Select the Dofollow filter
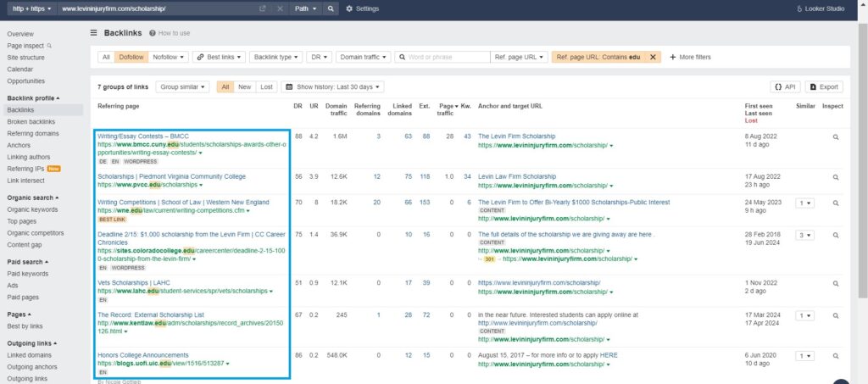 click(x=131, y=57)
